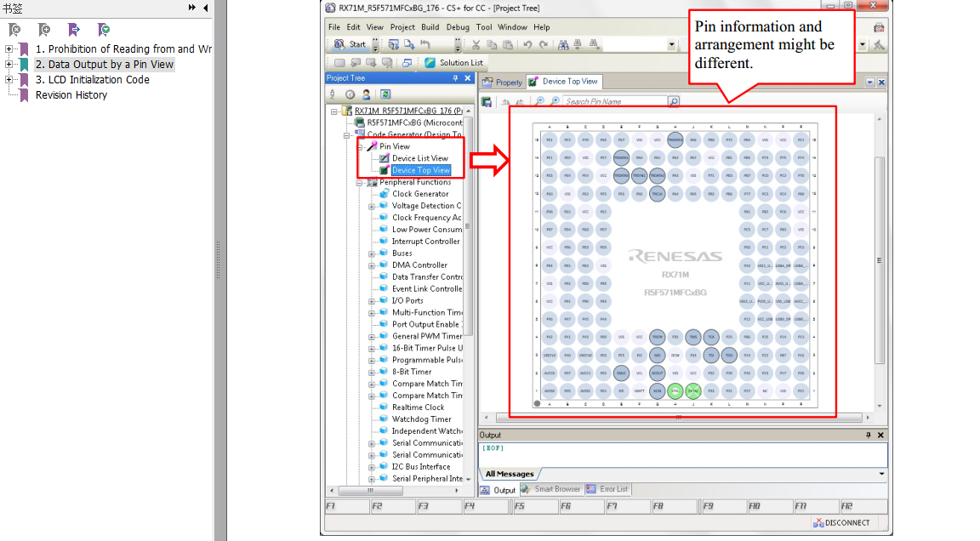Click the go-to bookmark icon with blue arrow

coord(74,30)
